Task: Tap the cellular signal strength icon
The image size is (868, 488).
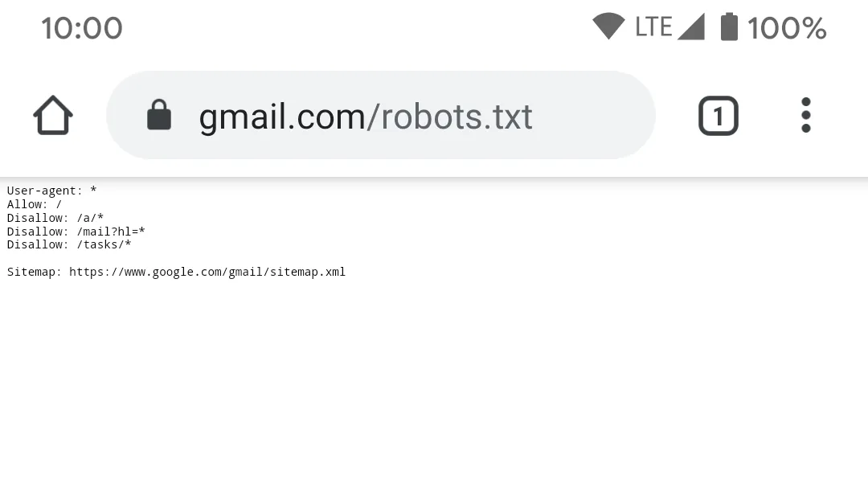Action: pos(691,27)
